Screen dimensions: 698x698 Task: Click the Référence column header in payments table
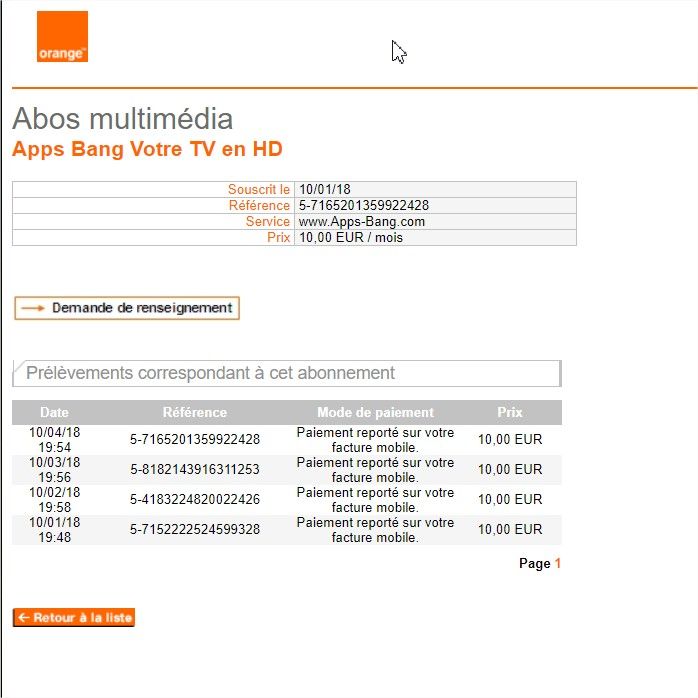(x=194, y=412)
